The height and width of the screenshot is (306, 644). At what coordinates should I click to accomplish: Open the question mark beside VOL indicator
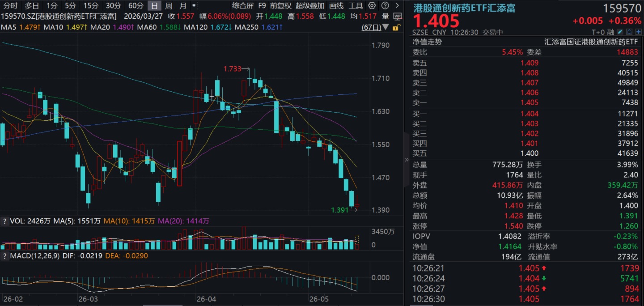tap(5, 221)
